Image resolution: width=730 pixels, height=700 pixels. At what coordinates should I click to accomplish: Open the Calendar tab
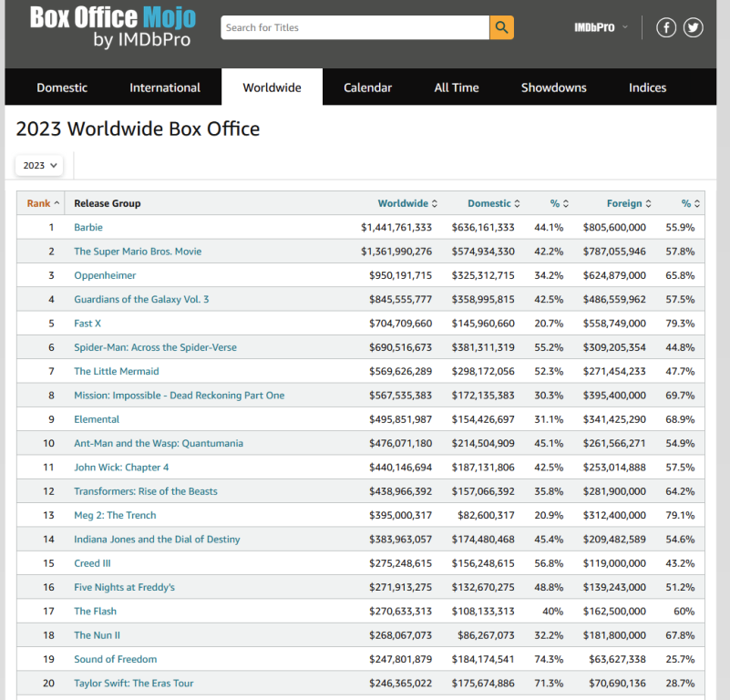coord(367,87)
